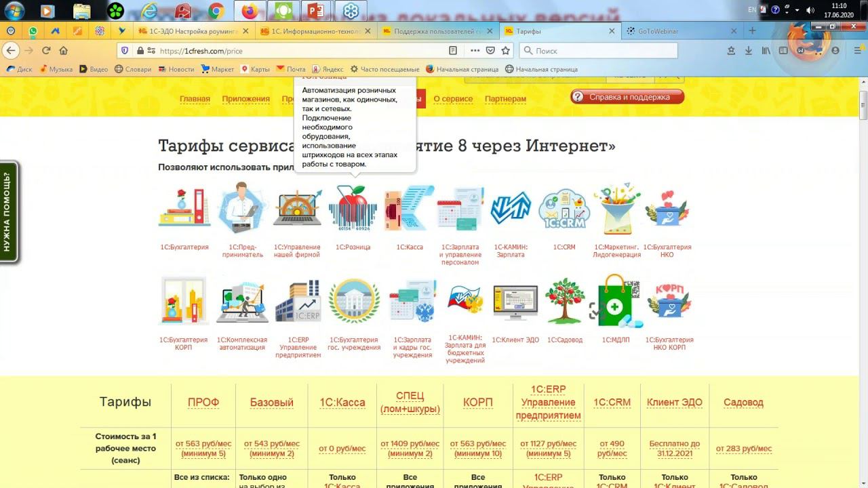The height and width of the screenshot is (488, 868).
Task: Select 1С-КАМИН Зарплата для бюджетных учреждений icon
Action: point(465,300)
